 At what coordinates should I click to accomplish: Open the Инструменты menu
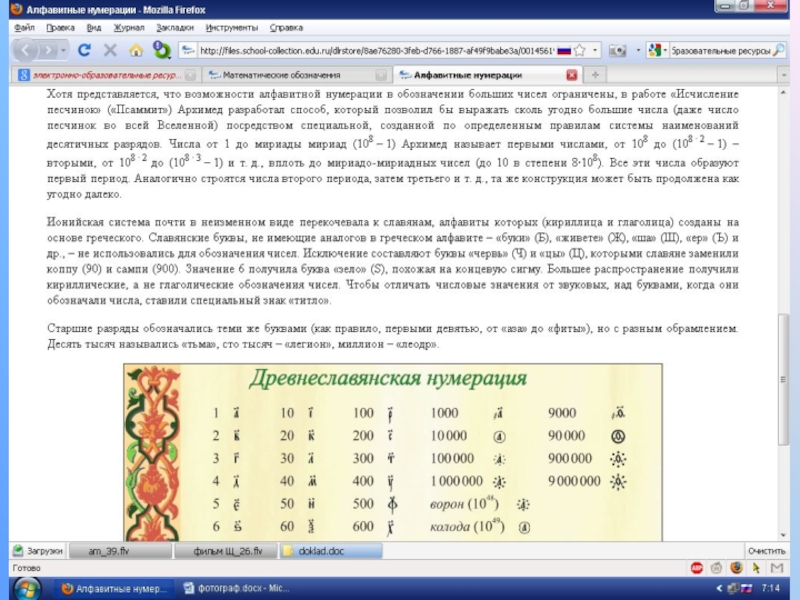pos(232,28)
